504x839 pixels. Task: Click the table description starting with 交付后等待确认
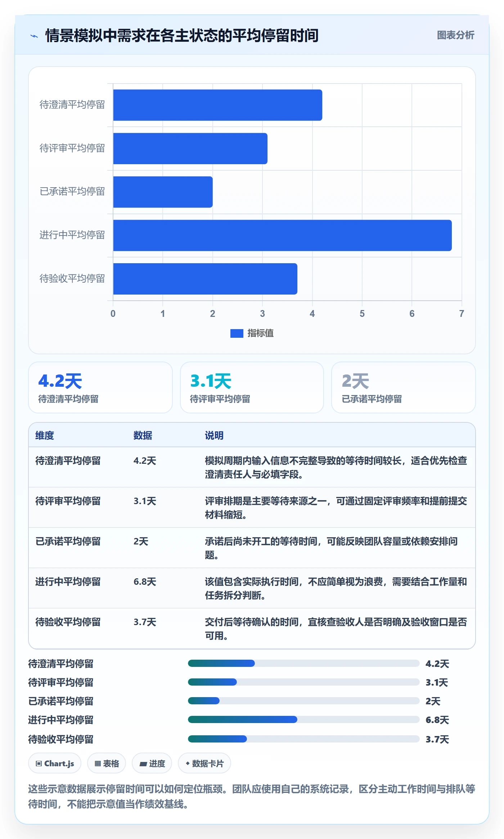pos(336,629)
